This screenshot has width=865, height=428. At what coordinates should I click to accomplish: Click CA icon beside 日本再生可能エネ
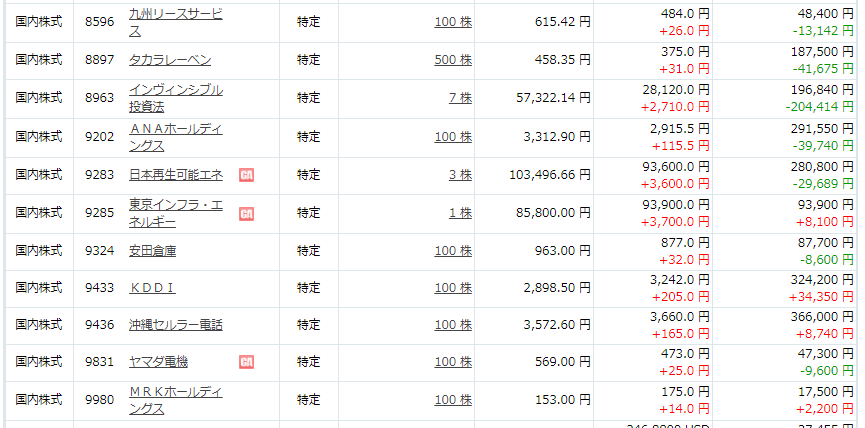point(246,175)
